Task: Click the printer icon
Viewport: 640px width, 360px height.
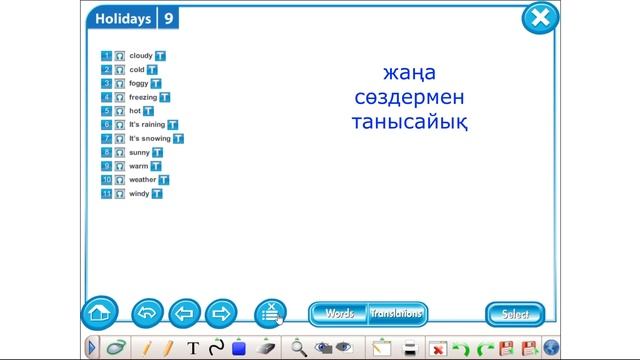Action: pos(409,349)
